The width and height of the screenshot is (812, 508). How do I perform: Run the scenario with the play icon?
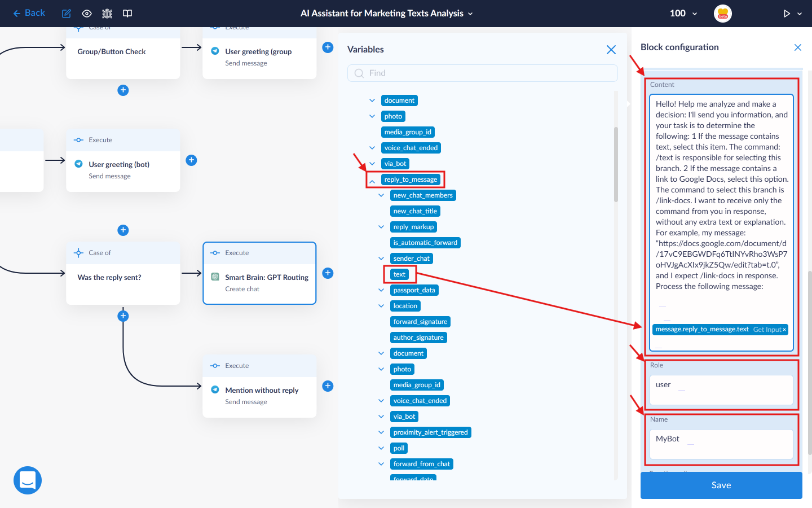click(787, 14)
